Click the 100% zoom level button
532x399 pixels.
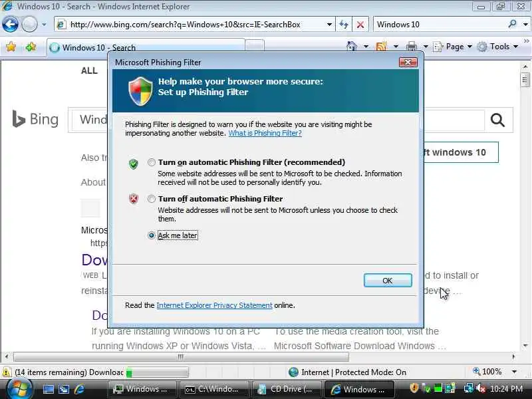click(x=487, y=372)
